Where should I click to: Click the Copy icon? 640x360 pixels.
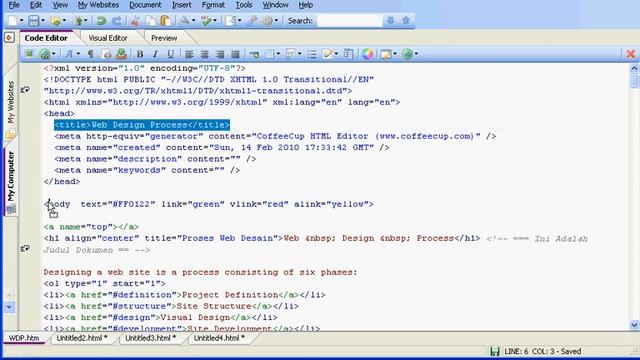[x=150, y=20]
